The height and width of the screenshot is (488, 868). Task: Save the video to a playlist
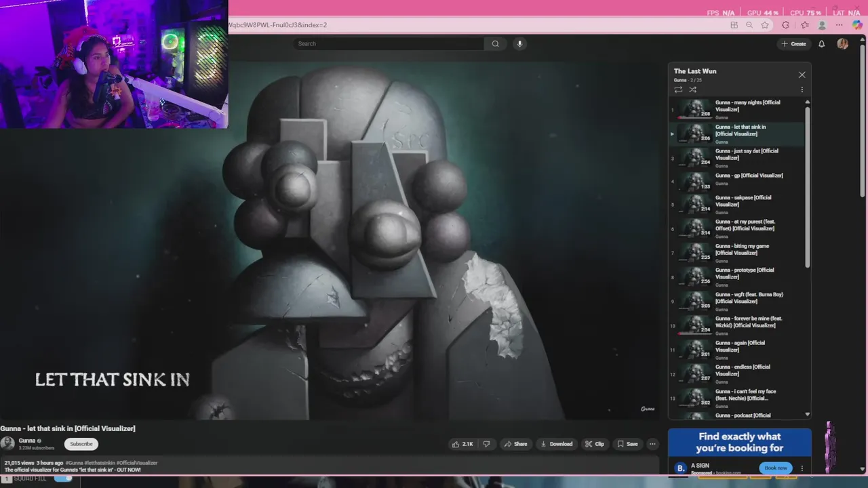627,444
